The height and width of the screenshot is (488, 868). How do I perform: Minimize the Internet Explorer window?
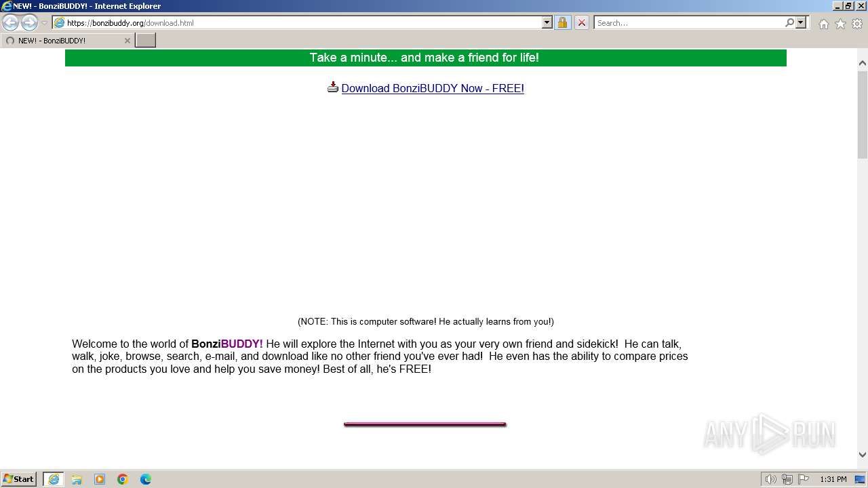[x=837, y=6]
